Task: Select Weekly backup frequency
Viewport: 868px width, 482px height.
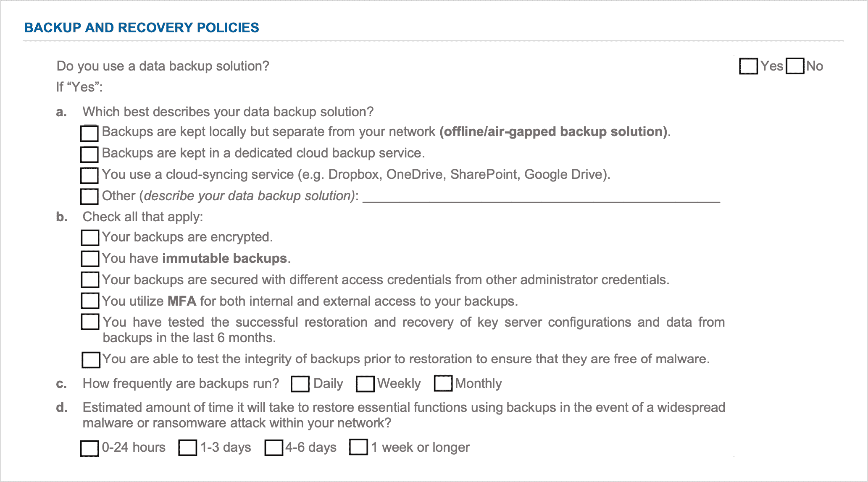Action: [365, 384]
